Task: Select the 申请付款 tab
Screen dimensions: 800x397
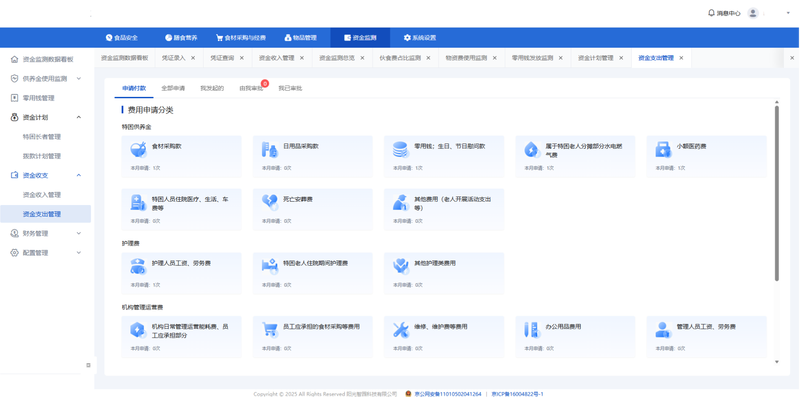Action: 134,88
